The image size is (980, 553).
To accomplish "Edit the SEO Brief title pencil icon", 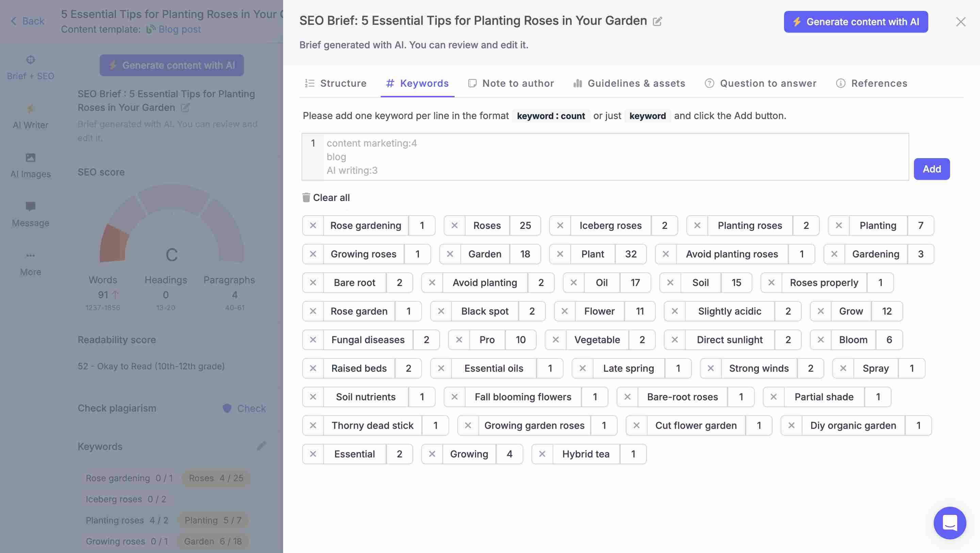I will tap(657, 21).
